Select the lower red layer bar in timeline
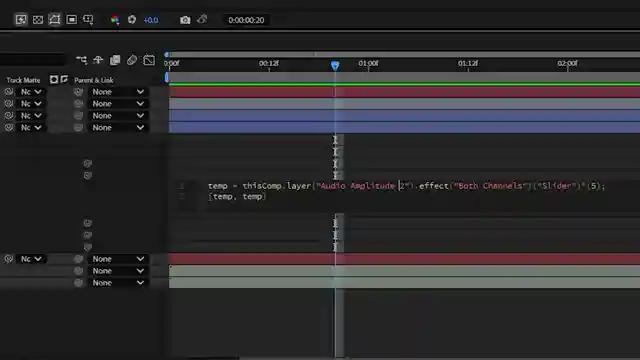Image resolution: width=640 pixels, height=360 pixels. click(x=404, y=259)
